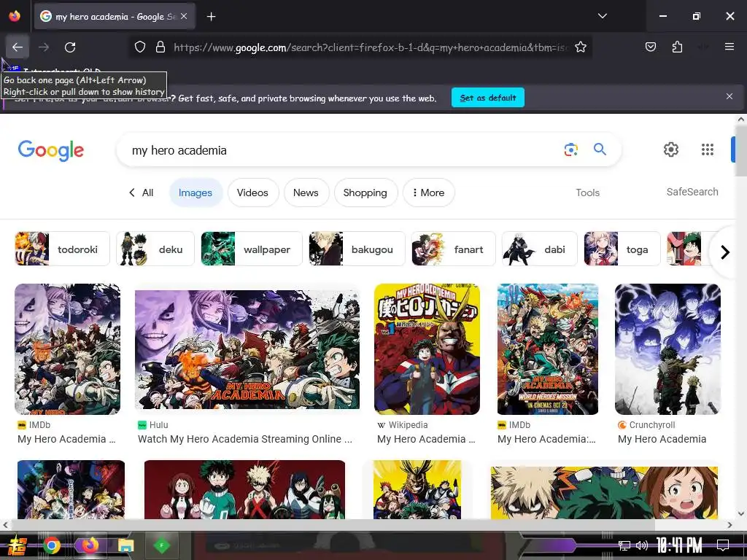The width and height of the screenshot is (747, 560).
Task: Click the Set as default button
Action: (488, 98)
